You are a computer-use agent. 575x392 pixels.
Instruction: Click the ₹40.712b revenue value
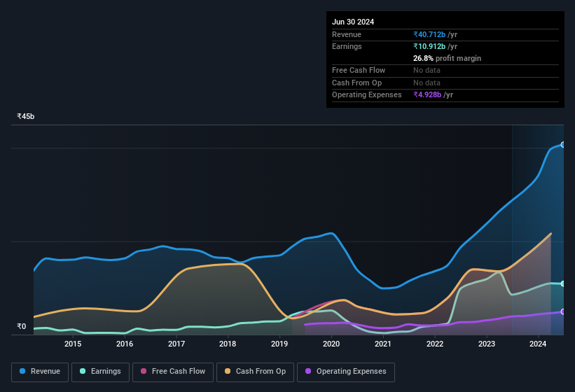(x=429, y=34)
